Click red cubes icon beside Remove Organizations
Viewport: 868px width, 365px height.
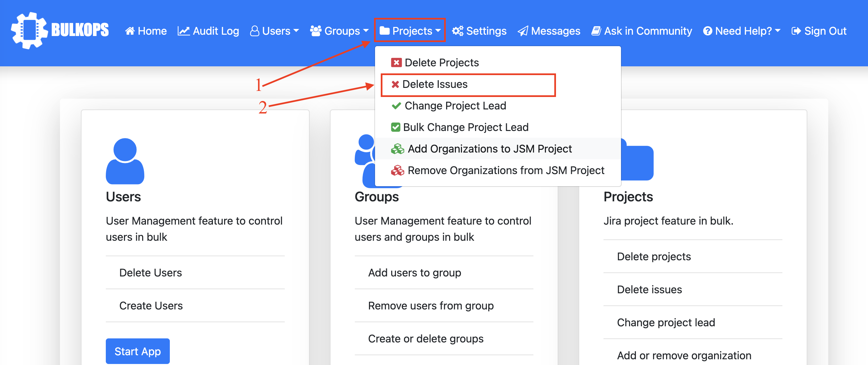(x=398, y=170)
